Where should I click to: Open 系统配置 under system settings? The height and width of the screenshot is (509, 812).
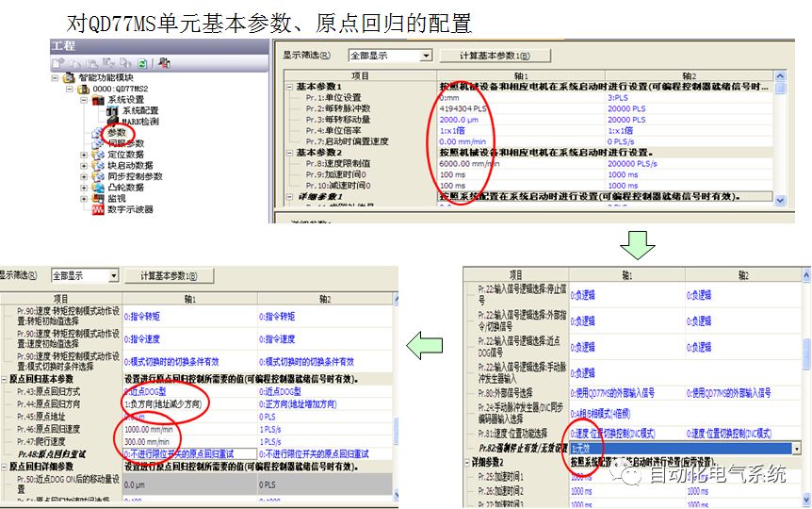(138, 110)
